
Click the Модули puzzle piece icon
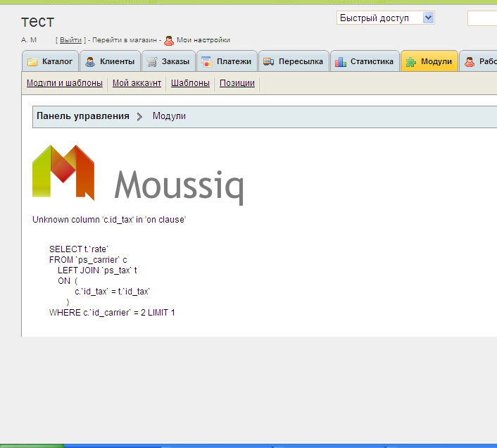pyautogui.click(x=411, y=62)
